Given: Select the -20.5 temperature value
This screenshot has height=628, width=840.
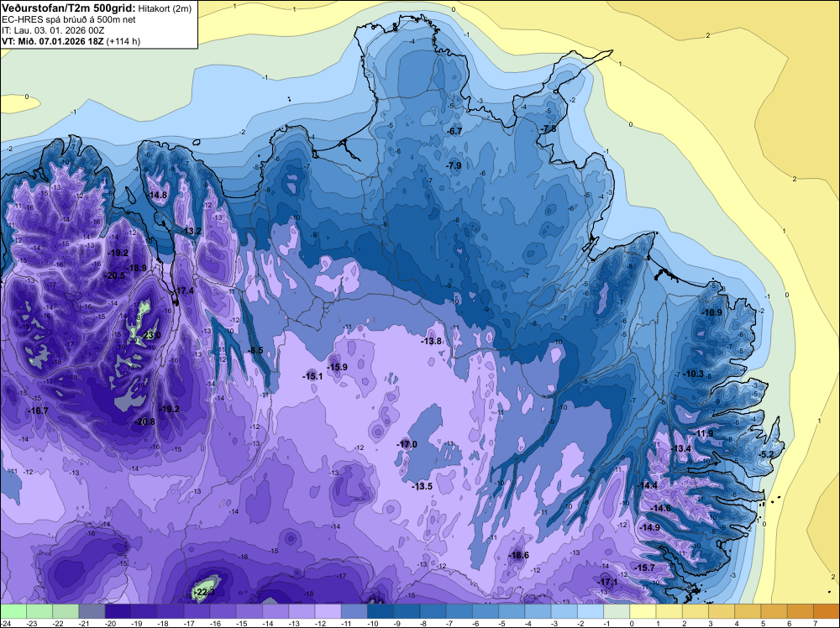Looking at the screenshot, I should point(115,275).
